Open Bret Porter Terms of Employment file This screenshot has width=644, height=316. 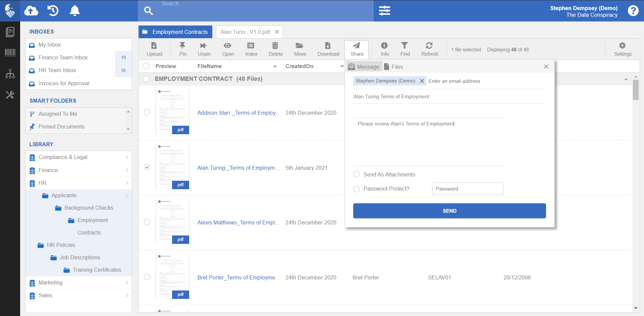(x=238, y=277)
